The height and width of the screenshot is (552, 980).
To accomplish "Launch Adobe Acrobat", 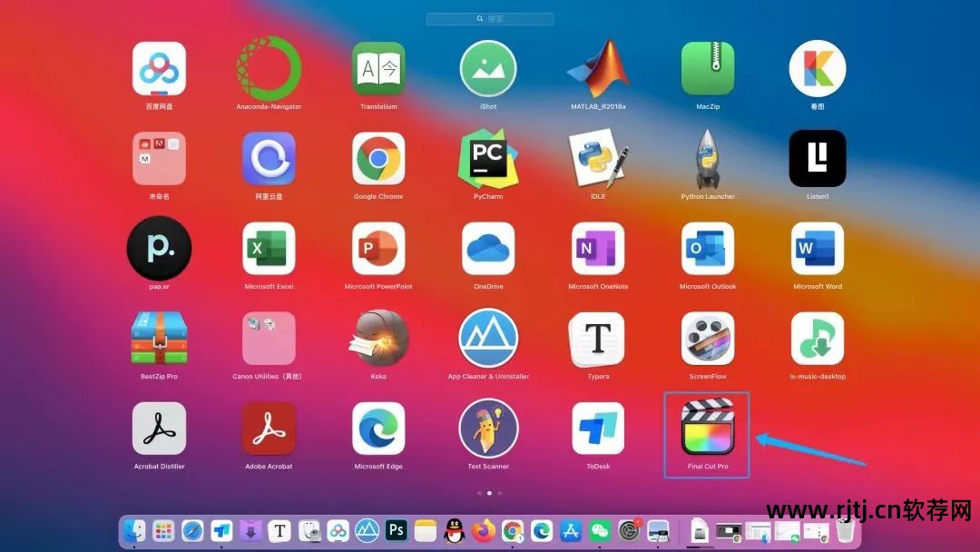I will pyautogui.click(x=269, y=429).
